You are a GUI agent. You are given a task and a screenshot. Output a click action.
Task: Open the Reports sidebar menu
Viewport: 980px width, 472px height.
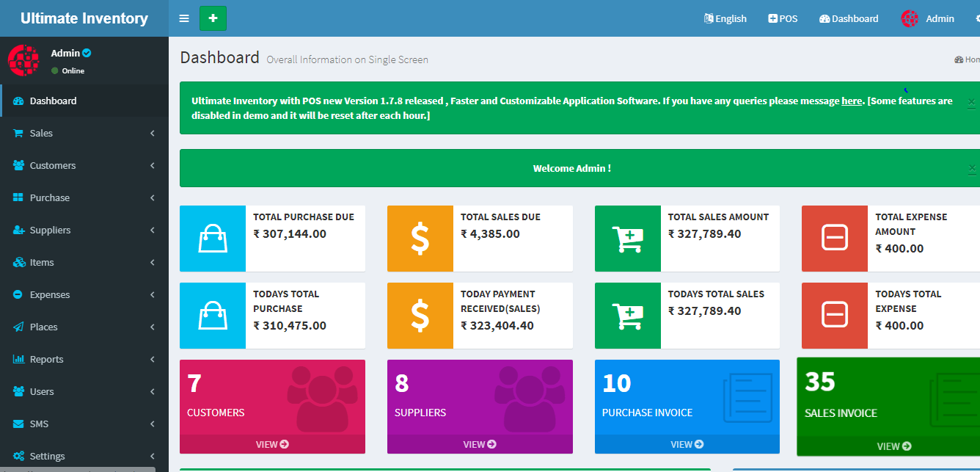click(x=84, y=359)
